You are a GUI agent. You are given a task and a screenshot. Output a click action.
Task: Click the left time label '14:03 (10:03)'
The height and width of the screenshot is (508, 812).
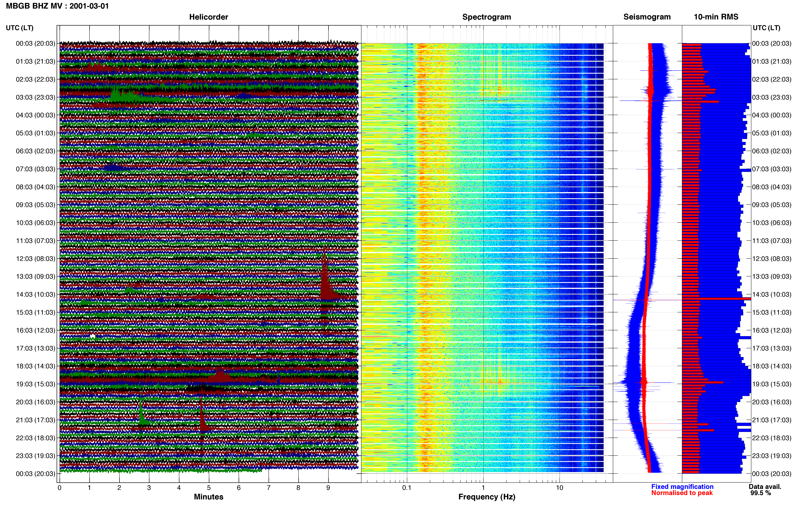tap(36, 295)
